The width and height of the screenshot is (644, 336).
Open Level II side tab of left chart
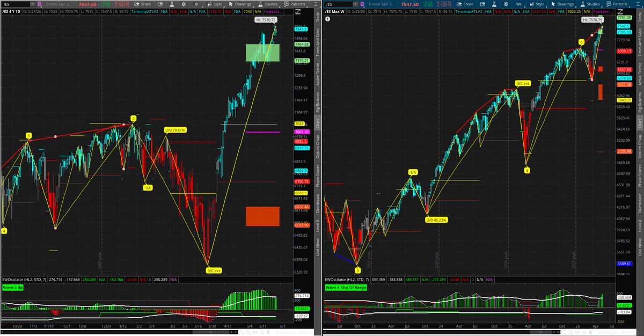point(317,225)
